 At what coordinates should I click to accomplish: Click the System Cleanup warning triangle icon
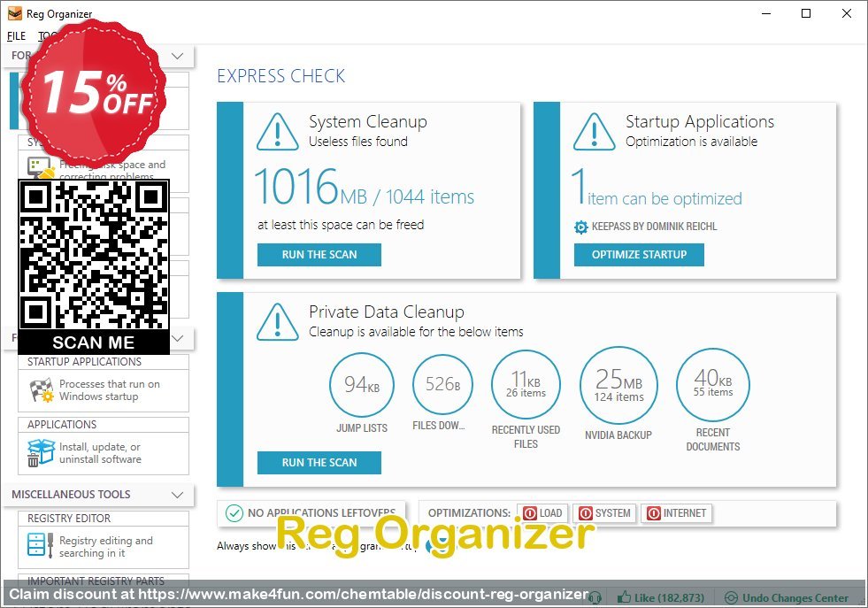277,132
